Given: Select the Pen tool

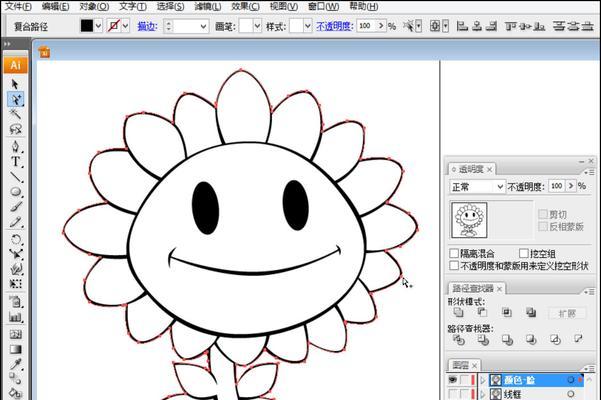Looking at the screenshot, I should pos(15,147).
